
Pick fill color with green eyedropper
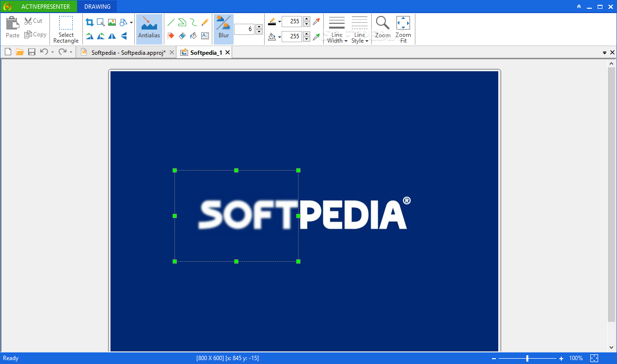point(316,37)
